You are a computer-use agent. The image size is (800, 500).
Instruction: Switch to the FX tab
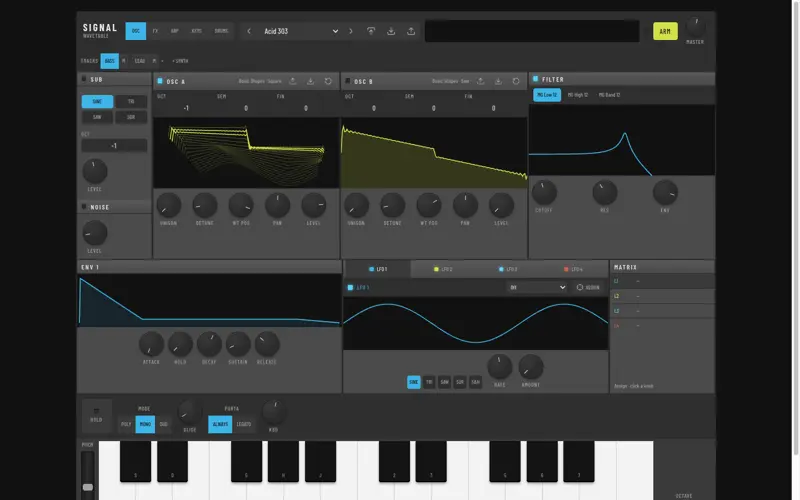[155, 31]
